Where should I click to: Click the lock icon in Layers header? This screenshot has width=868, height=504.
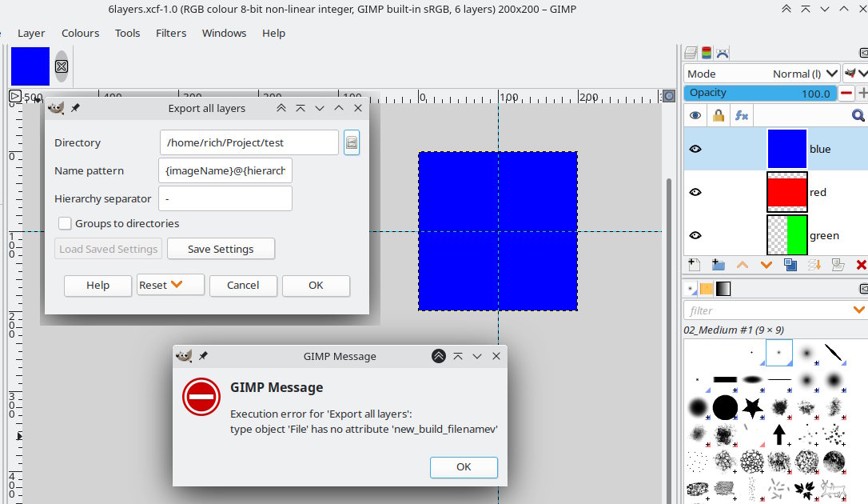click(x=719, y=115)
